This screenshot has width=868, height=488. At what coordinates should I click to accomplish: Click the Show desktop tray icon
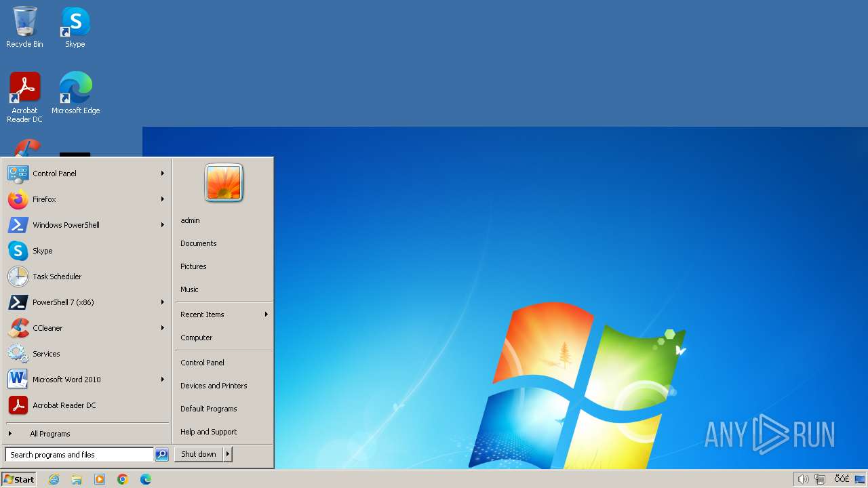pos(860,479)
